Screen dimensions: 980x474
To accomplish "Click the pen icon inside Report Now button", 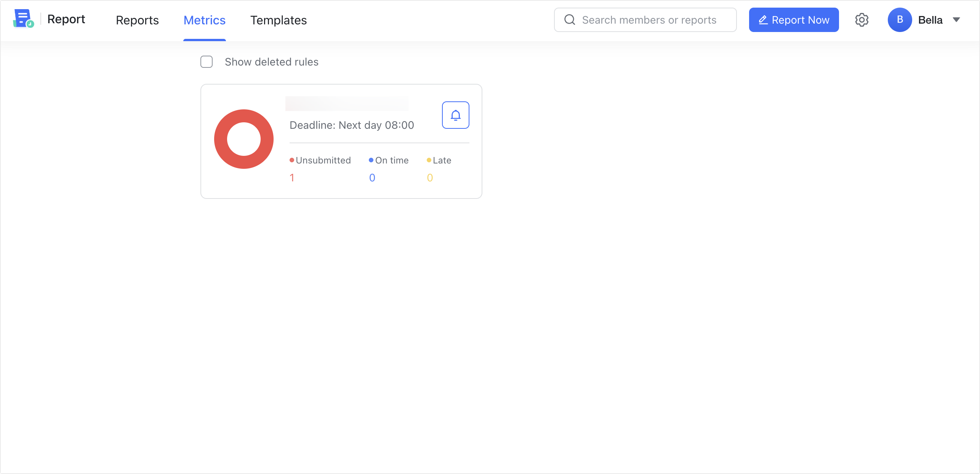I will tap(764, 19).
